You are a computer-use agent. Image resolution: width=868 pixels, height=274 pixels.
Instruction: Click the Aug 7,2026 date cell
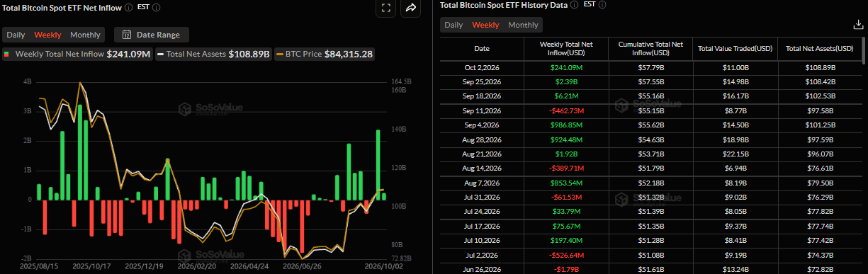pyautogui.click(x=482, y=183)
